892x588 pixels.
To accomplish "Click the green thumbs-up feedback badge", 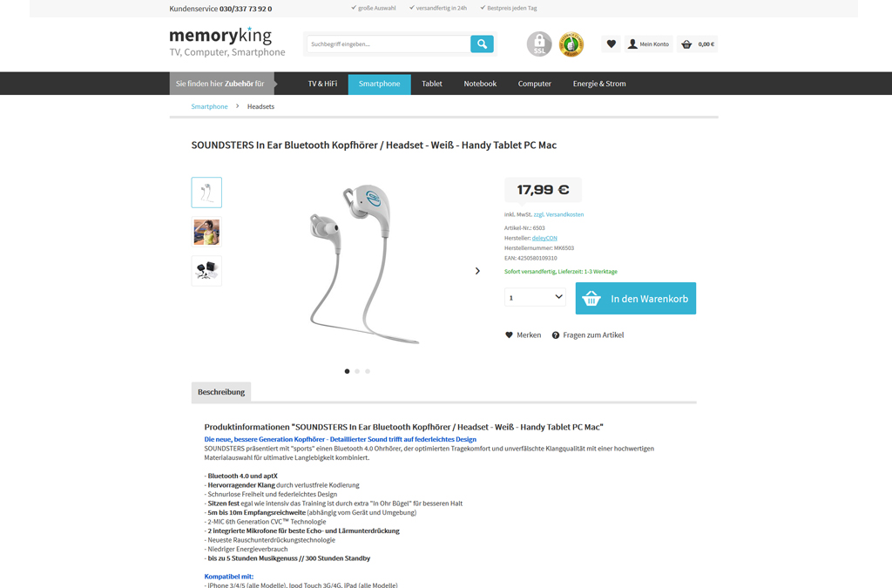I will click(571, 44).
